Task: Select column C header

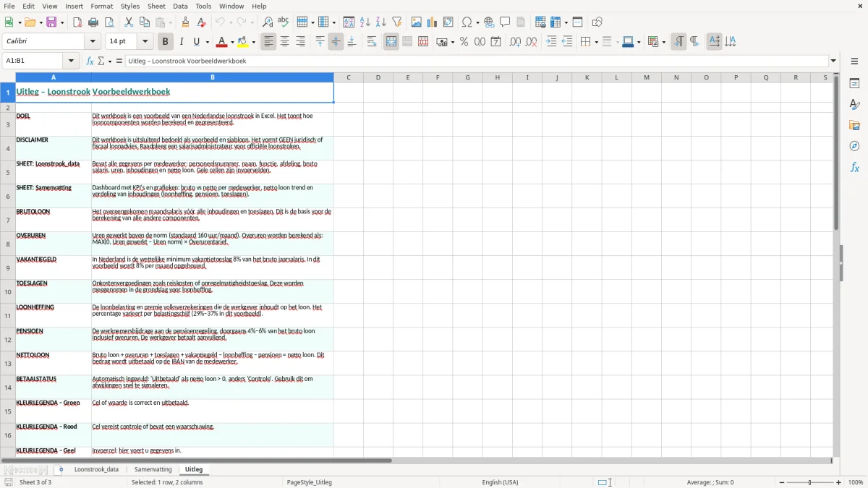Action: point(348,77)
